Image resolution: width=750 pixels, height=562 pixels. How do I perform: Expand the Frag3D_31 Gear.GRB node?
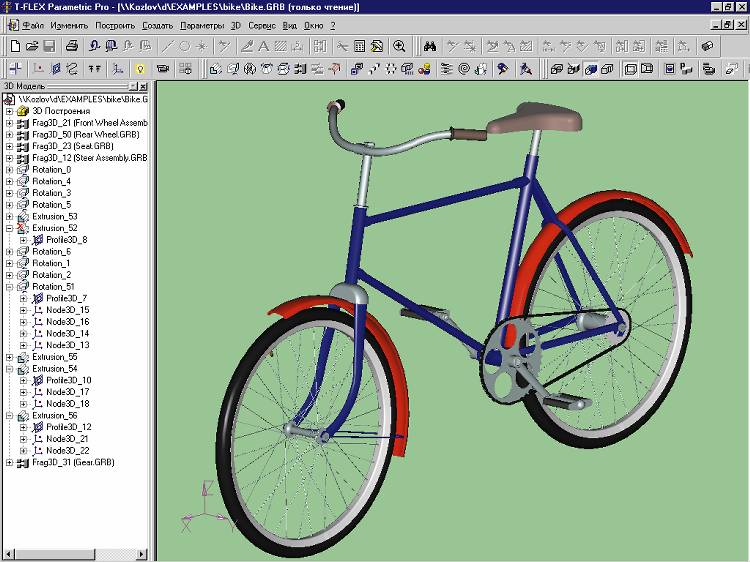[x=9, y=463]
